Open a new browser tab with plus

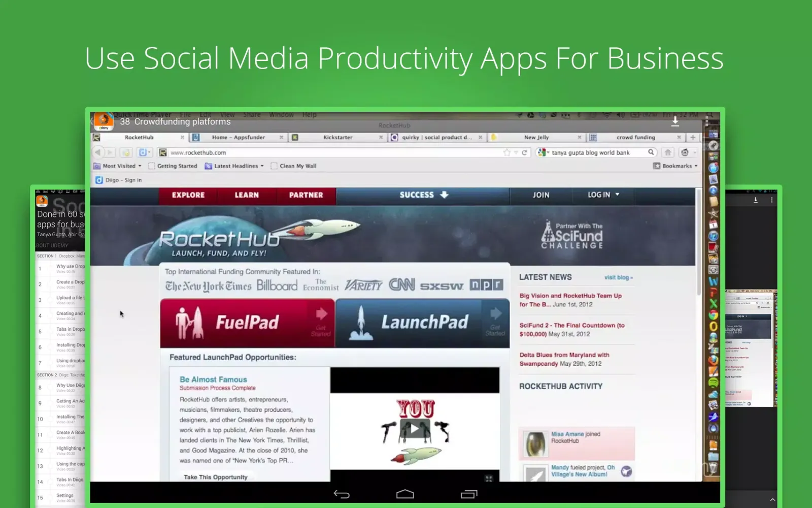pos(693,137)
